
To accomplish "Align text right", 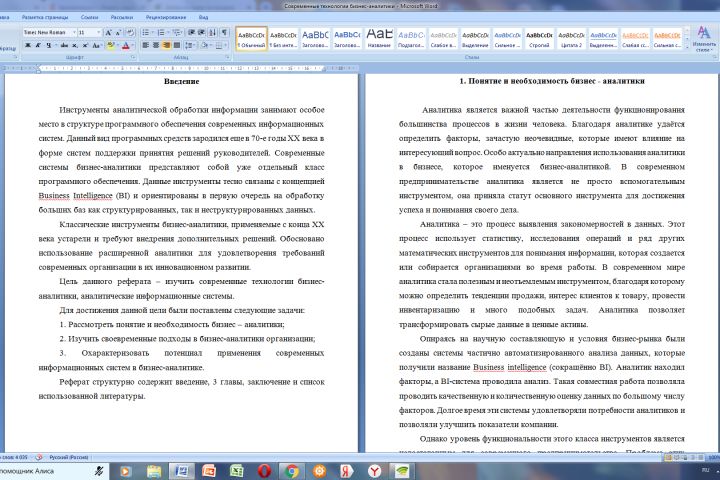I will (166, 45).
